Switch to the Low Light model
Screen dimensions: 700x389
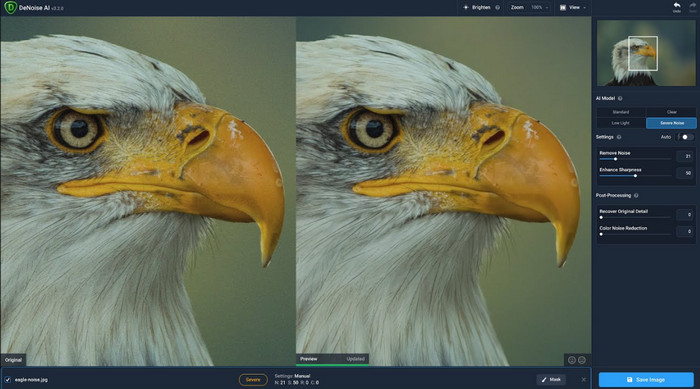pyautogui.click(x=621, y=123)
